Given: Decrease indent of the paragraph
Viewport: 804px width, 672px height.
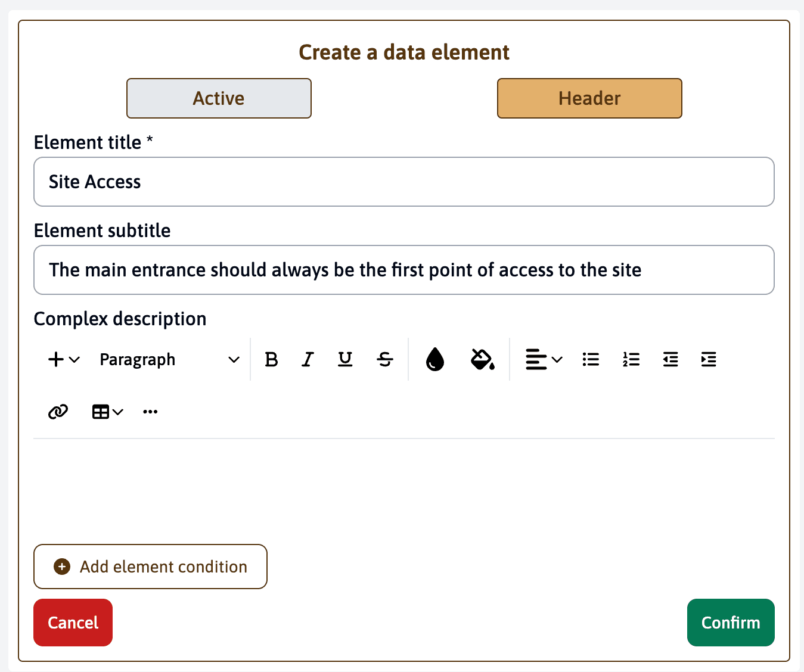Looking at the screenshot, I should [x=670, y=359].
